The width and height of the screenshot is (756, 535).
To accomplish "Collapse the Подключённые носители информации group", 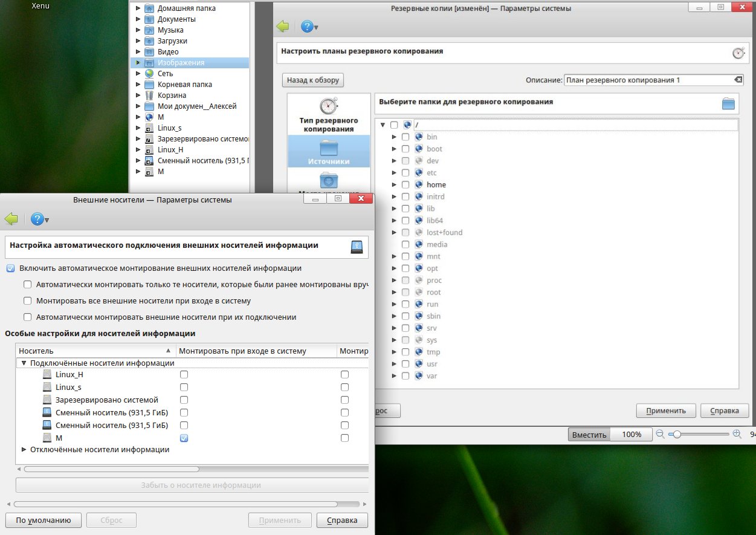I will pos(24,363).
